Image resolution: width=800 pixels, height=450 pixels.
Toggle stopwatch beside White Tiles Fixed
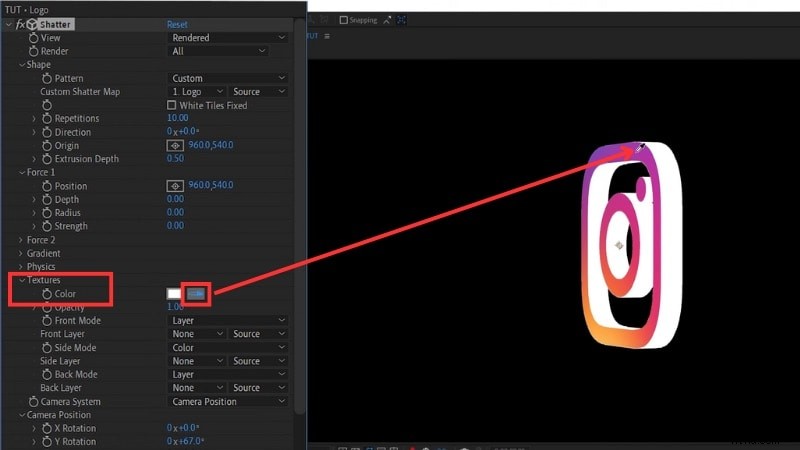pyautogui.click(x=47, y=105)
